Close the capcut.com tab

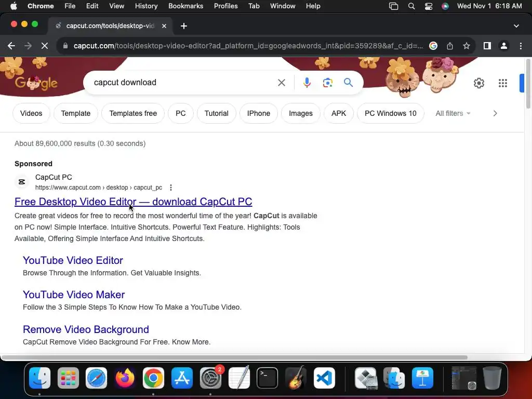(164, 26)
